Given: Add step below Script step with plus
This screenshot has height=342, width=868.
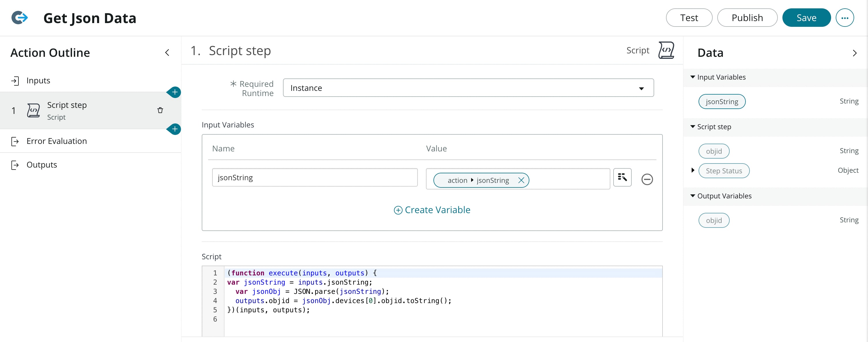Looking at the screenshot, I should tap(175, 129).
